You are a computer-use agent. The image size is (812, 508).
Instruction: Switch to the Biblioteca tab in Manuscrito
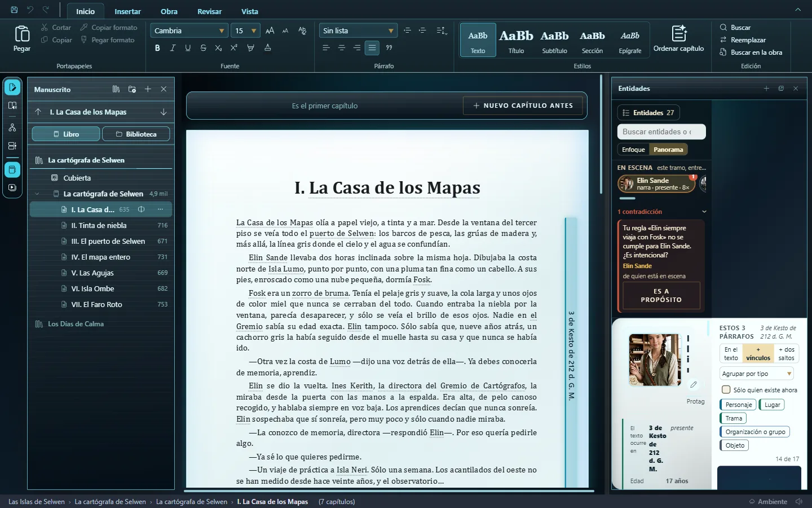[136, 134]
